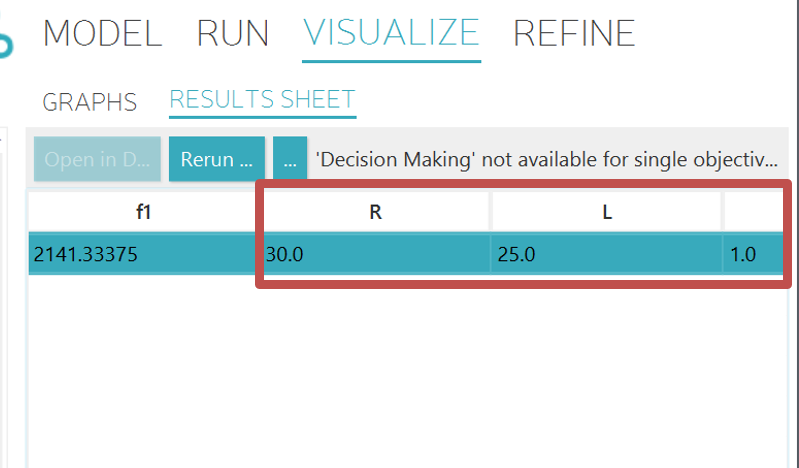The width and height of the screenshot is (799, 468).
Task: Select the RESULTS SHEET sub-tab
Action: click(x=262, y=99)
